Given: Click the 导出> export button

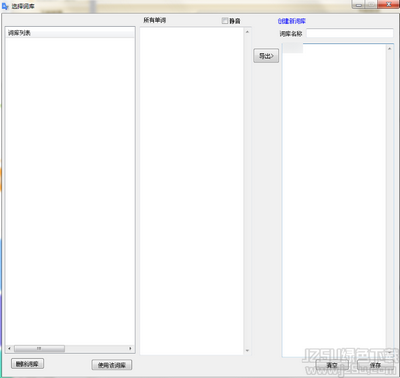Looking at the screenshot, I should pyautogui.click(x=266, y=56).
